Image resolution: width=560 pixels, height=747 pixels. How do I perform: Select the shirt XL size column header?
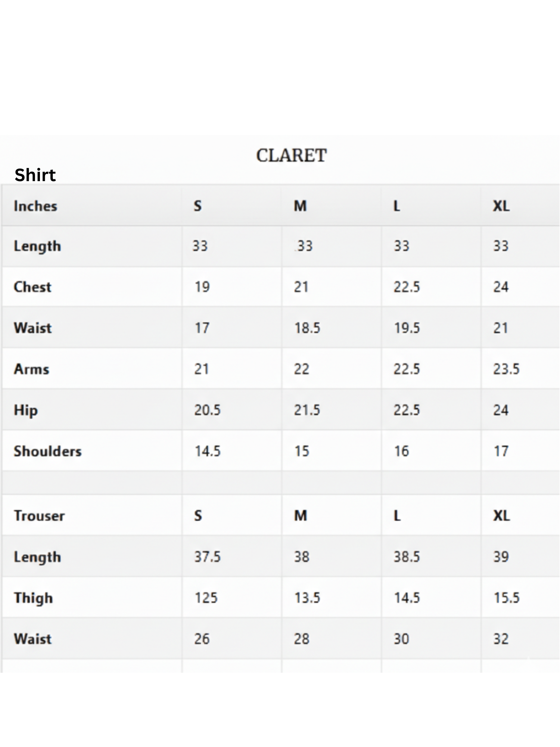click(501, 206)
